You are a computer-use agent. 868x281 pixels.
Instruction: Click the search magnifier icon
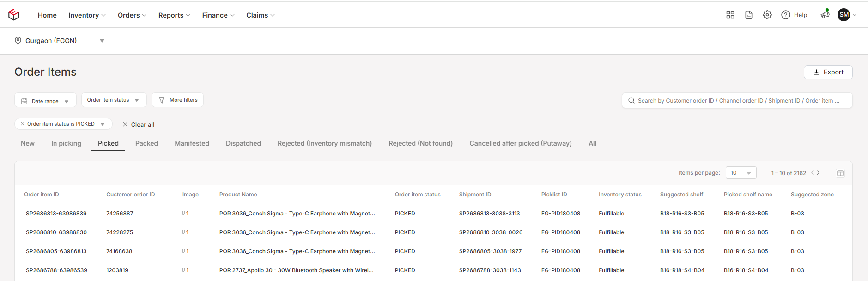(x=631, y=100)
